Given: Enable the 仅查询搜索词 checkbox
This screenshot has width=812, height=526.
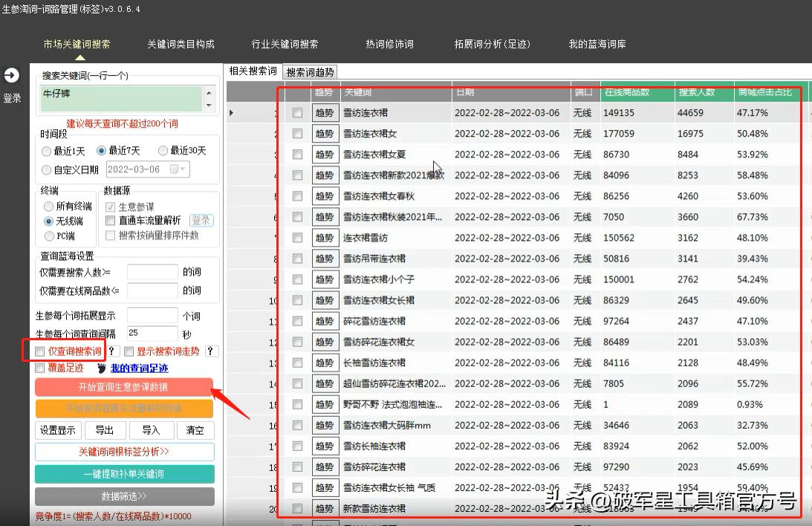Looking at the screenshot, I should click(41, 351).
